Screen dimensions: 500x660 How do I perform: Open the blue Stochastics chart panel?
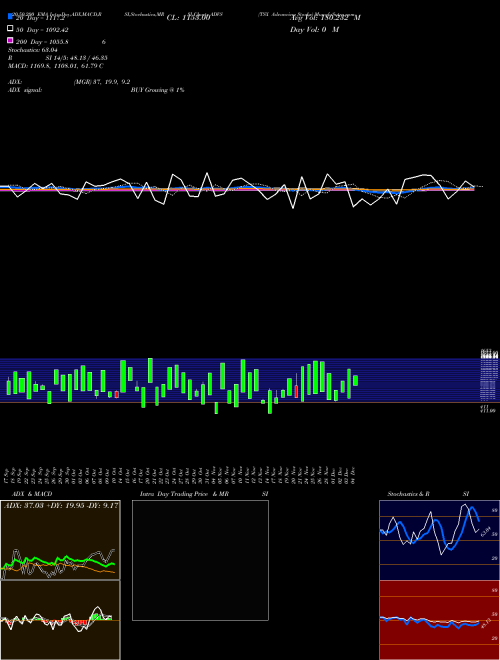[x=439, y=540]
